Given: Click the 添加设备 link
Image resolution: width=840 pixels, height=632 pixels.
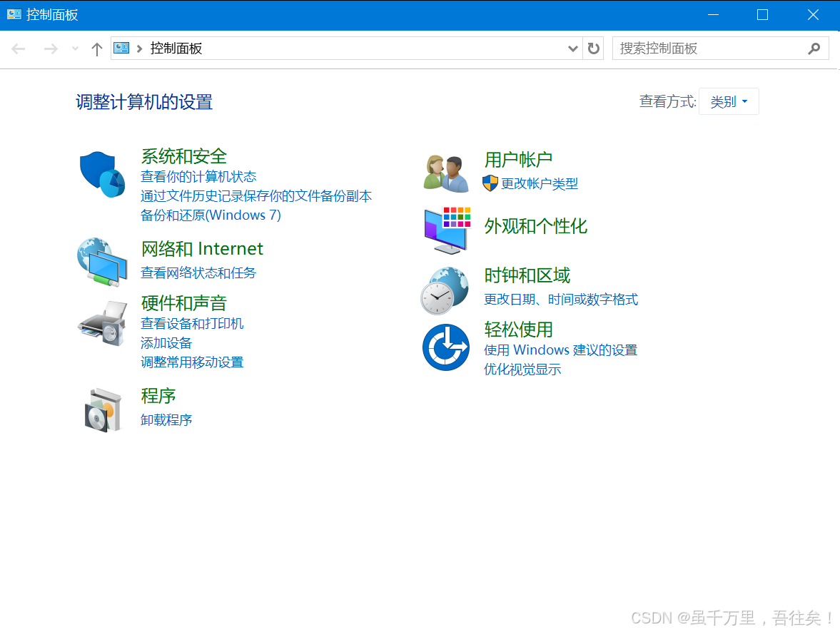Looking at the screenshot, I should (x=166, y=343).
